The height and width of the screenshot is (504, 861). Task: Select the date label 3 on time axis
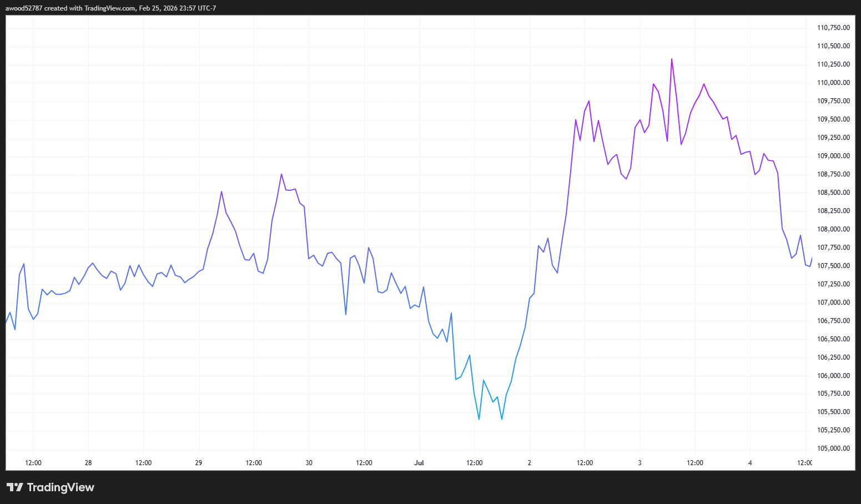click(640, 463)
